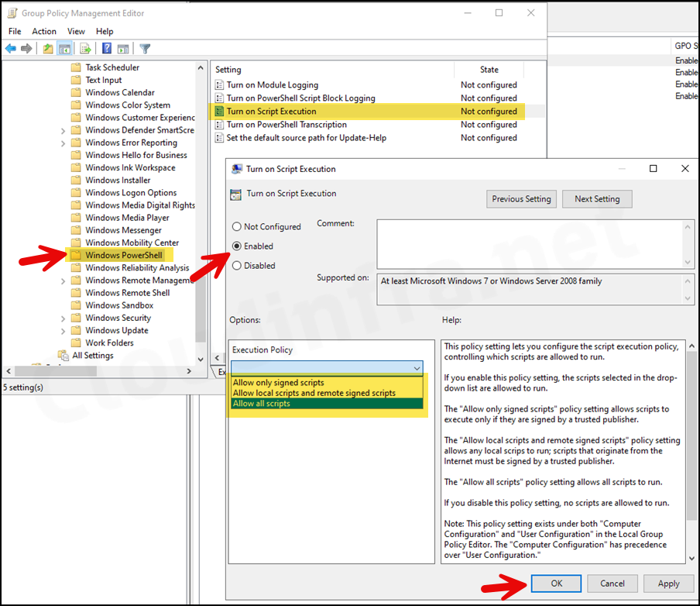Open the Execution Policy dropdown
Screen dimensions: 700x606
pyautogui.click(x=327, y=368)
